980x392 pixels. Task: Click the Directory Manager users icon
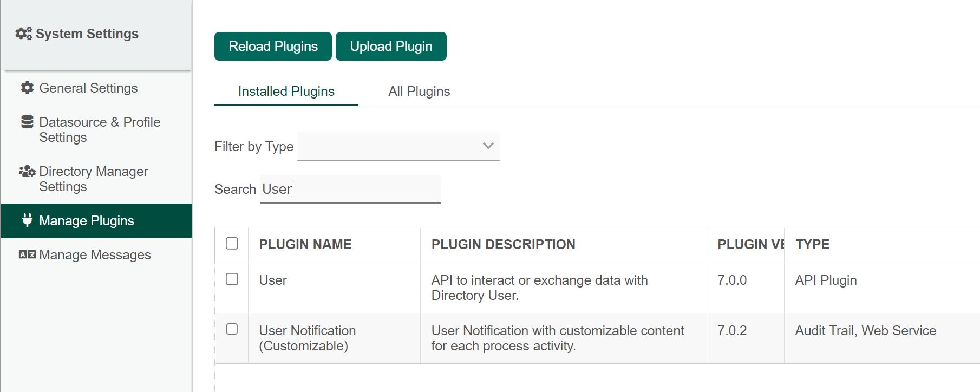click(x=27, y=172)
